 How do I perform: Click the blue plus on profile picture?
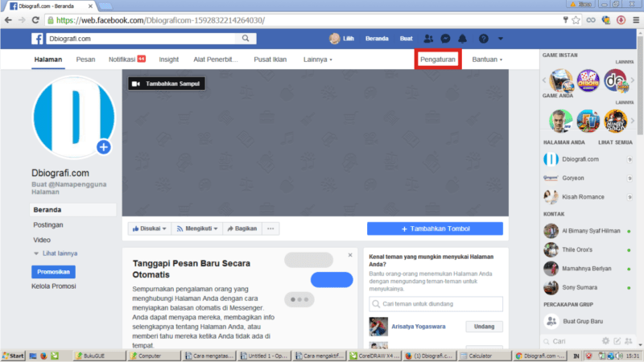104,147
